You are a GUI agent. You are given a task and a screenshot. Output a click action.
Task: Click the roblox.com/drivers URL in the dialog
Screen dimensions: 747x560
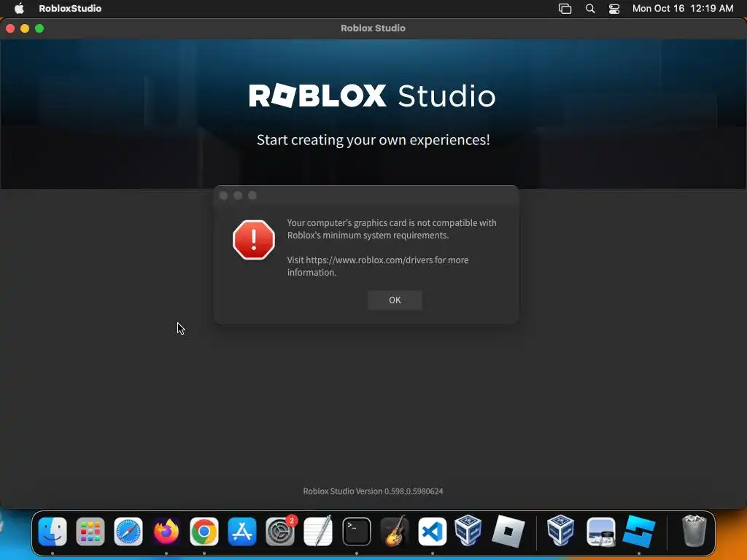[369, 260]
